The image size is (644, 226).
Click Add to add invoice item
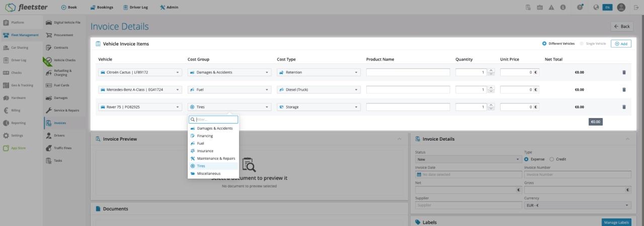click(x=621, y=44)
